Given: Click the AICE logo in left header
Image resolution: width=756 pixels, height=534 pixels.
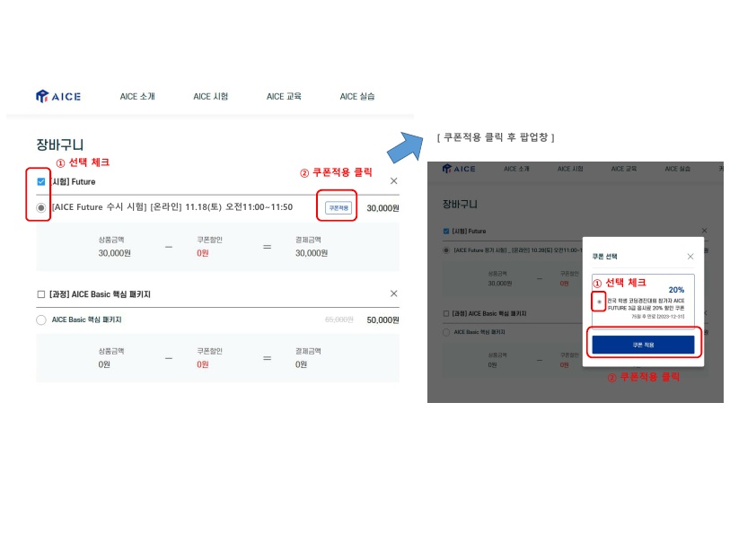Looking at the screenshot, I should pyautogui.click(x=57, y=96).
